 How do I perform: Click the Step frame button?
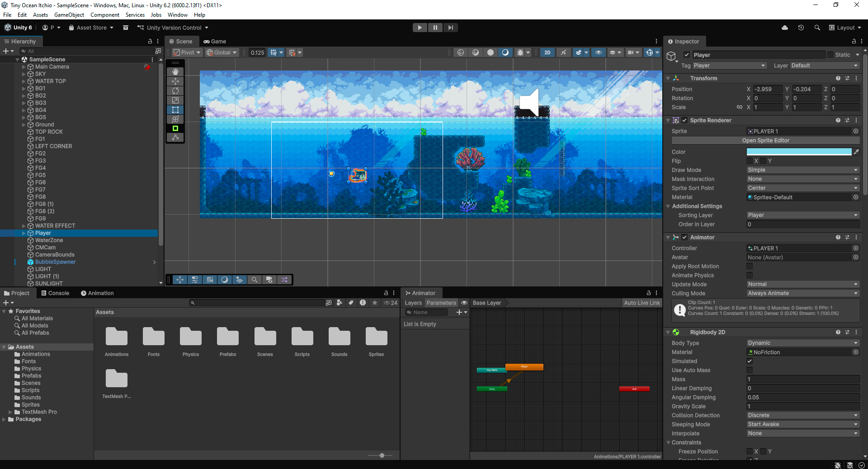(x=451, y=28)
